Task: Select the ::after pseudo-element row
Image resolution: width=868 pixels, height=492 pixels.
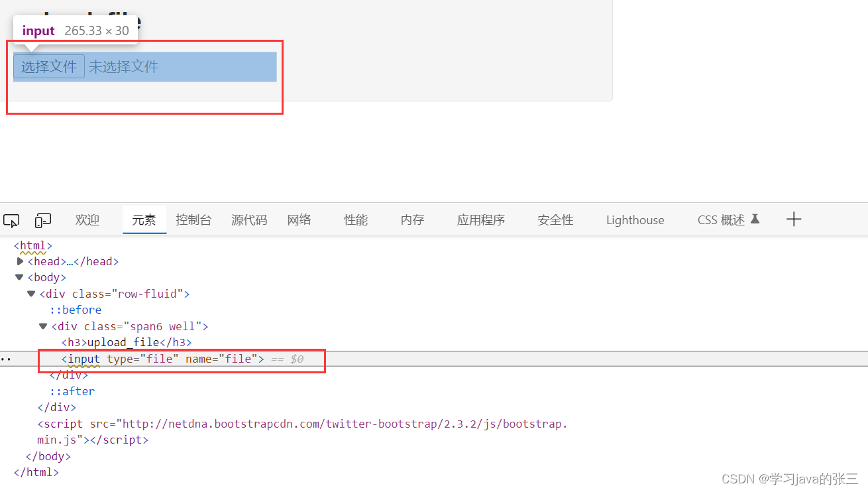Action: [72, 391]
